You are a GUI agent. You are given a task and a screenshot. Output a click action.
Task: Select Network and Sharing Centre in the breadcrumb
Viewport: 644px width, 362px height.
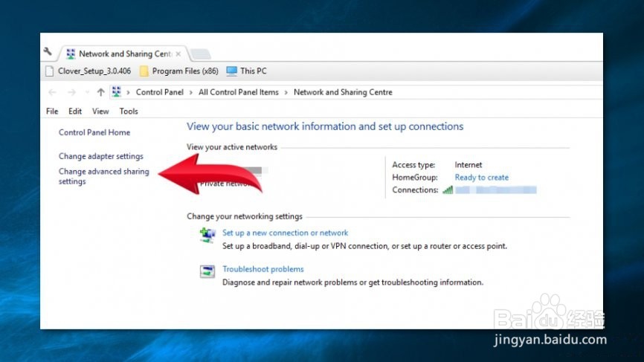[x=343, y=92]
